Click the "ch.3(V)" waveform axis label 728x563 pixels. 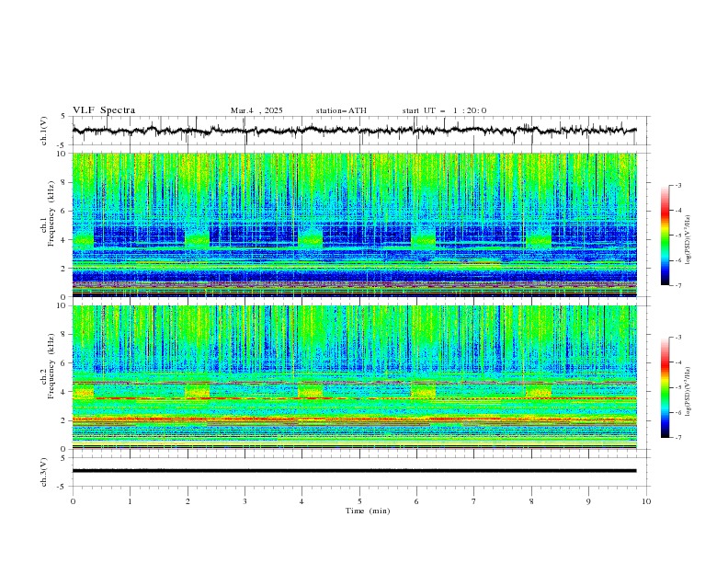point(44,472)
